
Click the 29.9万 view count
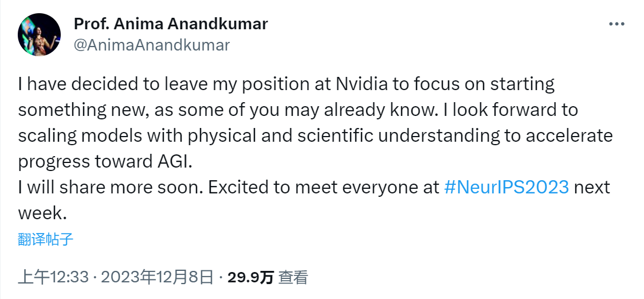250,278
